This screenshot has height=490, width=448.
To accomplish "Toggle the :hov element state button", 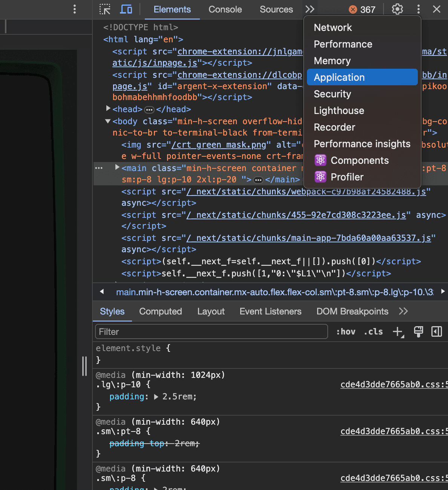I will pos(346,332).
